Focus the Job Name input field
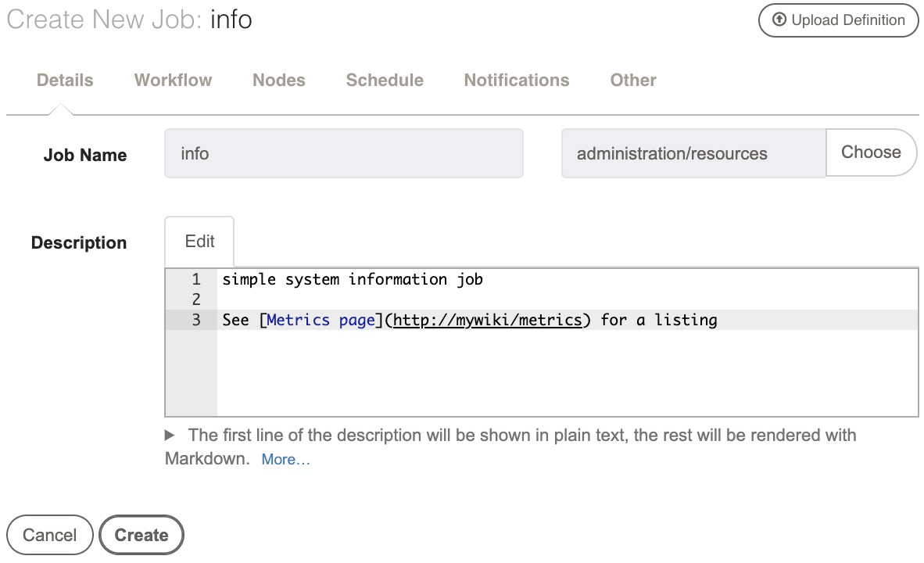This screenshot has height=563, width=924. 343,153
